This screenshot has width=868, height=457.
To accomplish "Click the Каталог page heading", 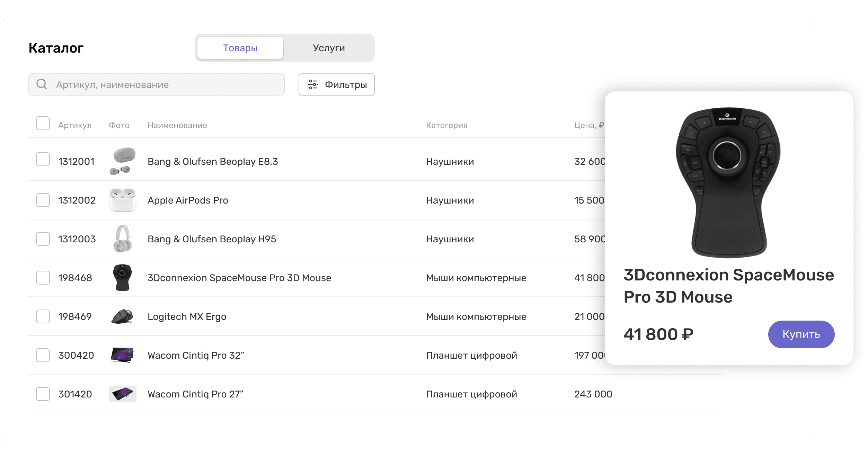I will (56, 48).
